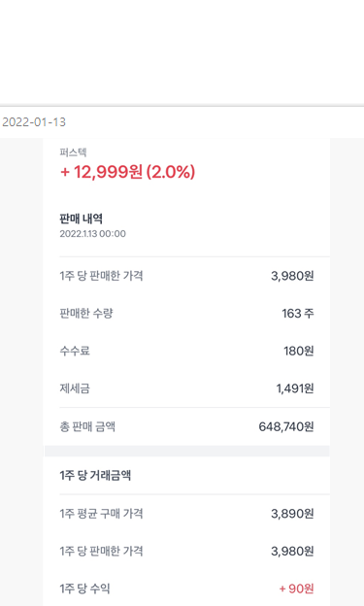Click the +12,999원 (2.0%) profit amount
Image resolution: width=364 pixels, height=606 pixels.
point(127,172)
